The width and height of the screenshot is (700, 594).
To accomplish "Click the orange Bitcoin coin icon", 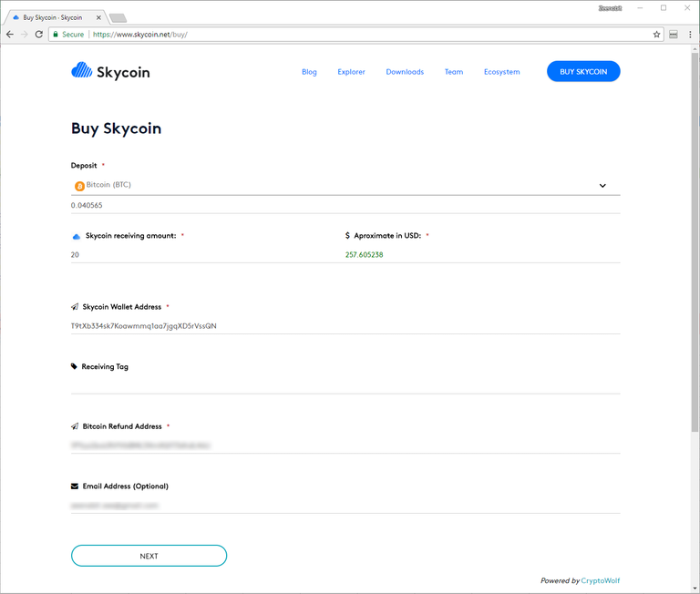I will [x=79, y=186].
